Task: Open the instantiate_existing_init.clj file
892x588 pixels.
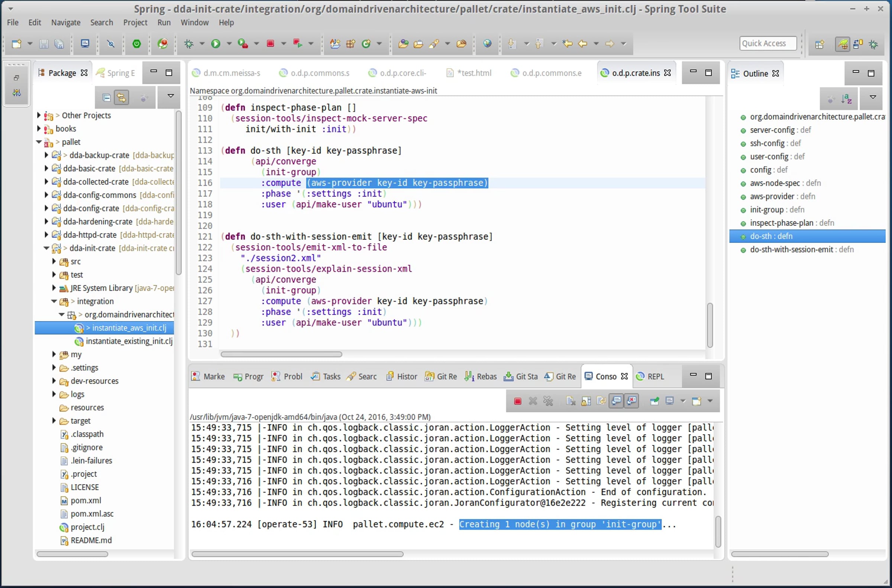Action: coord(129,341)
